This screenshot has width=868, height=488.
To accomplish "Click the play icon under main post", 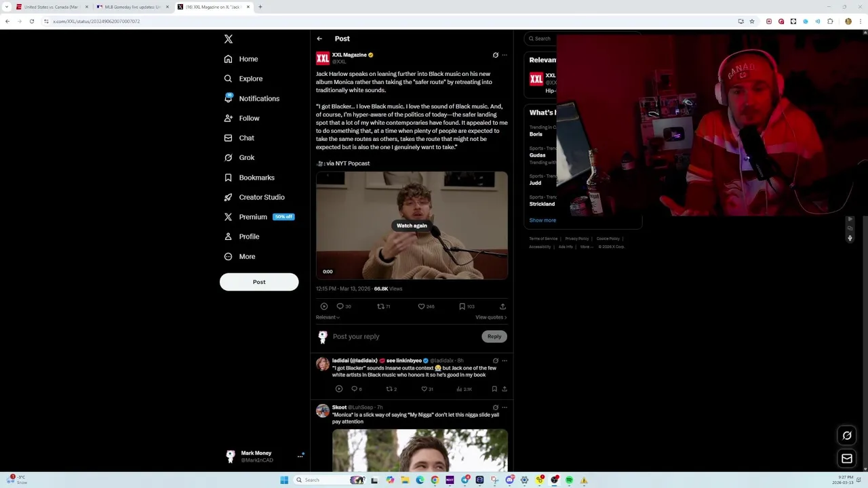I will [x=323, y=306].
